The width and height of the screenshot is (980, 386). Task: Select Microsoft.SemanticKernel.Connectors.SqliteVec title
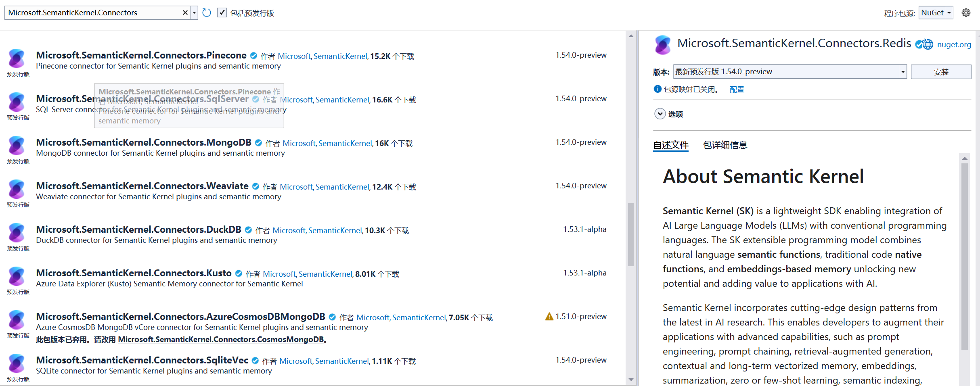pos(142,360)
